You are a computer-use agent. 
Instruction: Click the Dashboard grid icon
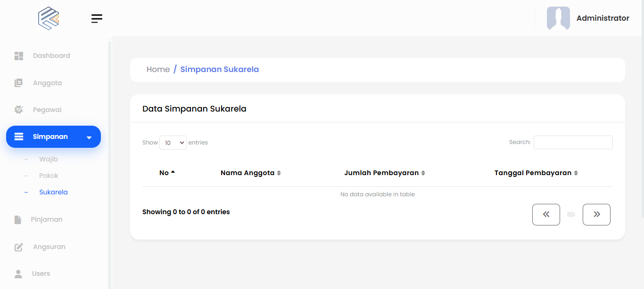19,56
